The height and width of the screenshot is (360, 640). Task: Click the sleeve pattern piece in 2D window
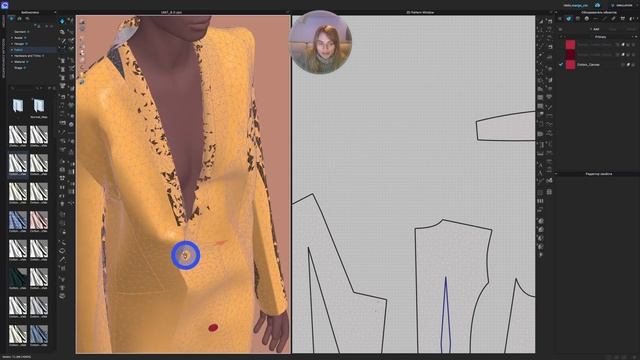coord(506,126)
